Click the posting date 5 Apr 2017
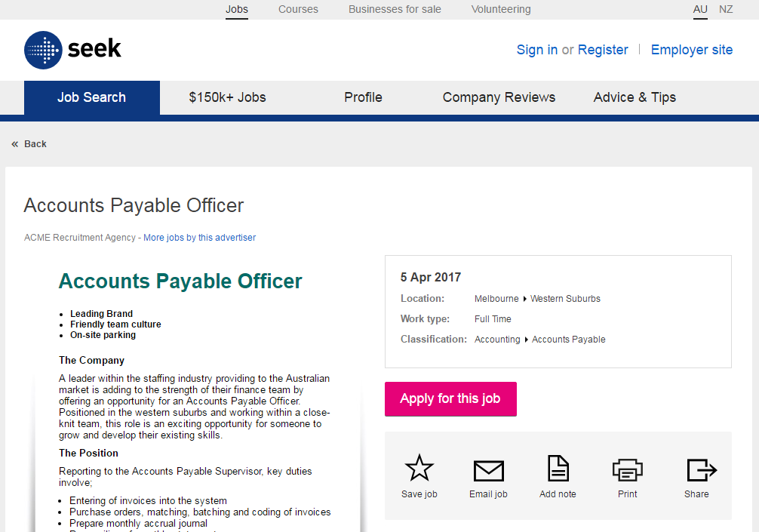Viewport: 759px width, 532px height. click(x=431, y=278)
